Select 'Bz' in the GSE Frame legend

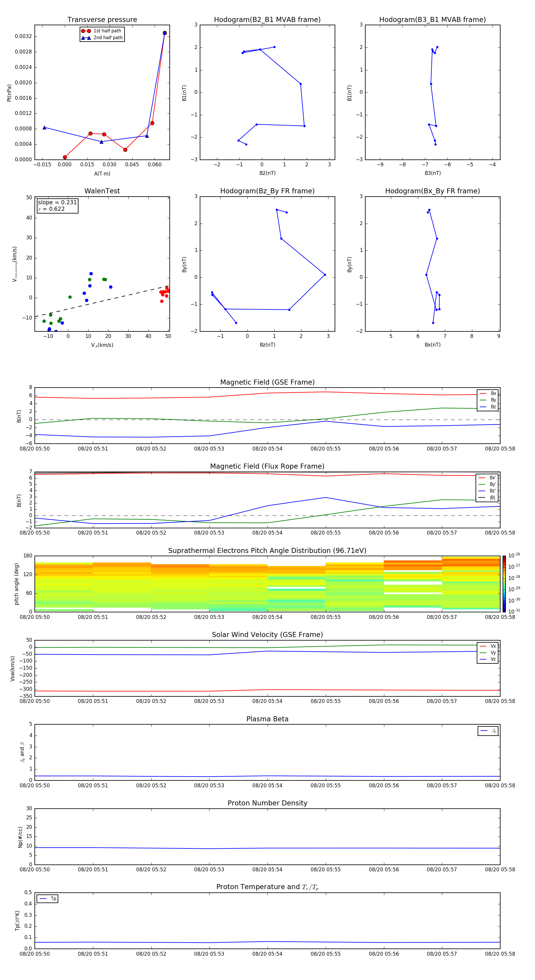pos(488,407)
